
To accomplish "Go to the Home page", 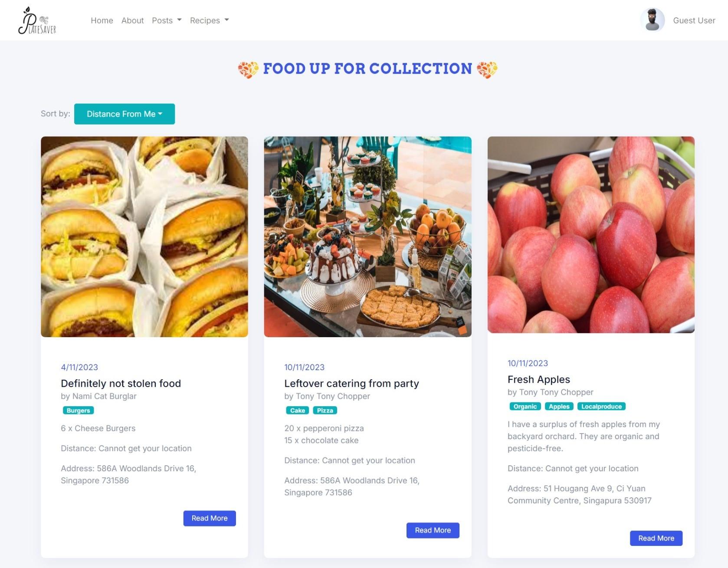I will point(102,20).
